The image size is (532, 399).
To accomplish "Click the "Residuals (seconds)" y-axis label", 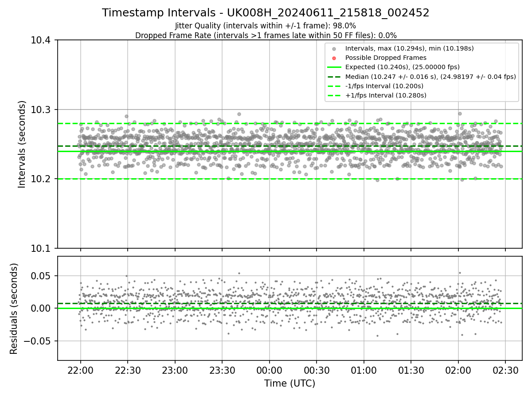I will pos(14,309).
